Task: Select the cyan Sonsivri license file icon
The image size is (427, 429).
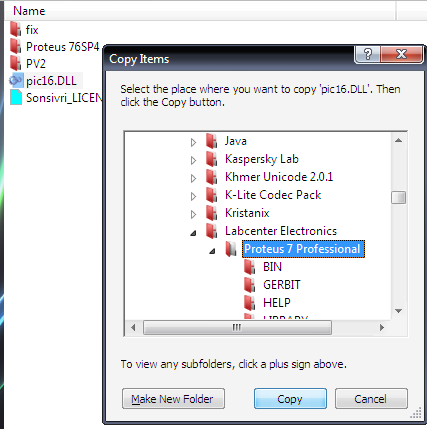Action: coord(16,97)
